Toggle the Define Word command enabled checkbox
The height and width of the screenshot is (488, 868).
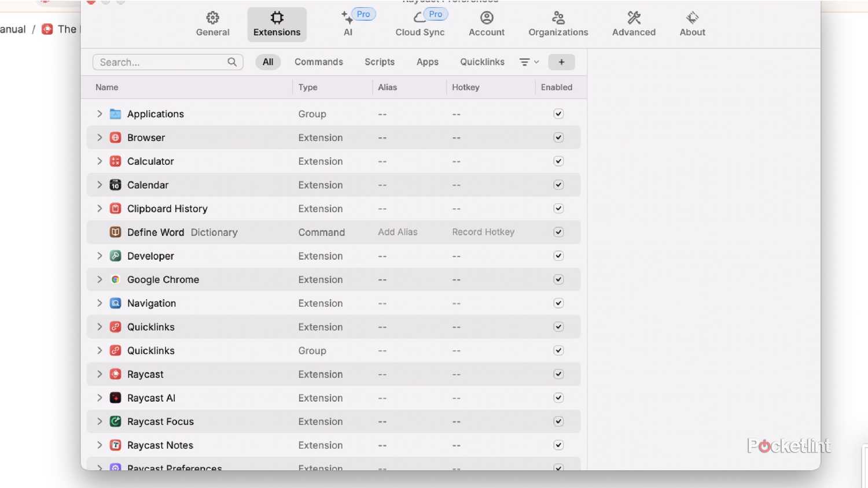click(558, 232)
